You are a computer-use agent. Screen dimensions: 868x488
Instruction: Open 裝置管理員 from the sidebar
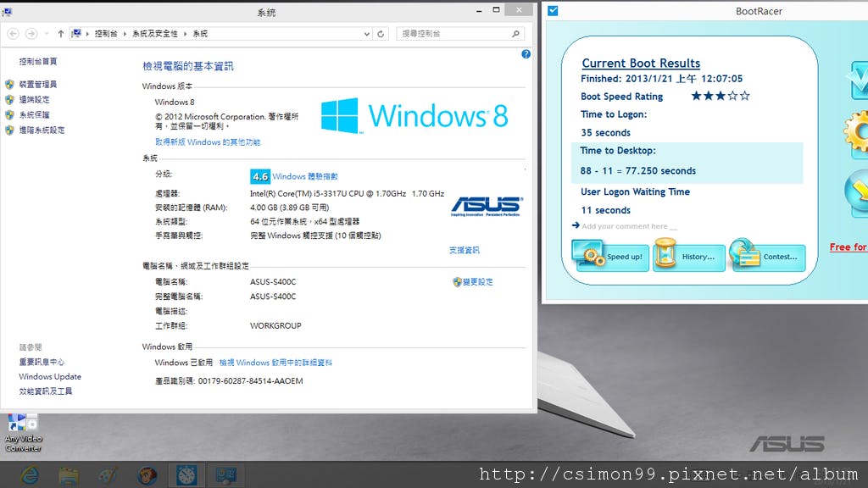click(37, 84)
